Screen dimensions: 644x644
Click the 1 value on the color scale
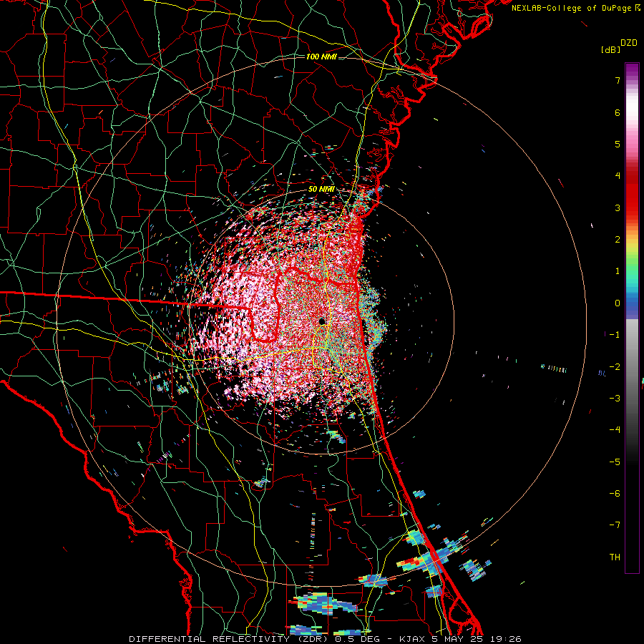coord(618,271)
